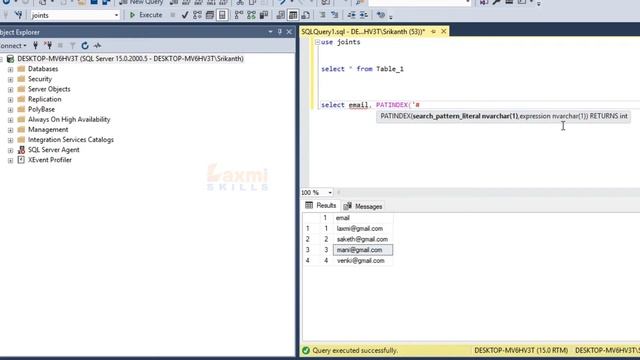Click 'Query executed successfully' status message
The width and height of the screenshot is (640, 360).
355,351
